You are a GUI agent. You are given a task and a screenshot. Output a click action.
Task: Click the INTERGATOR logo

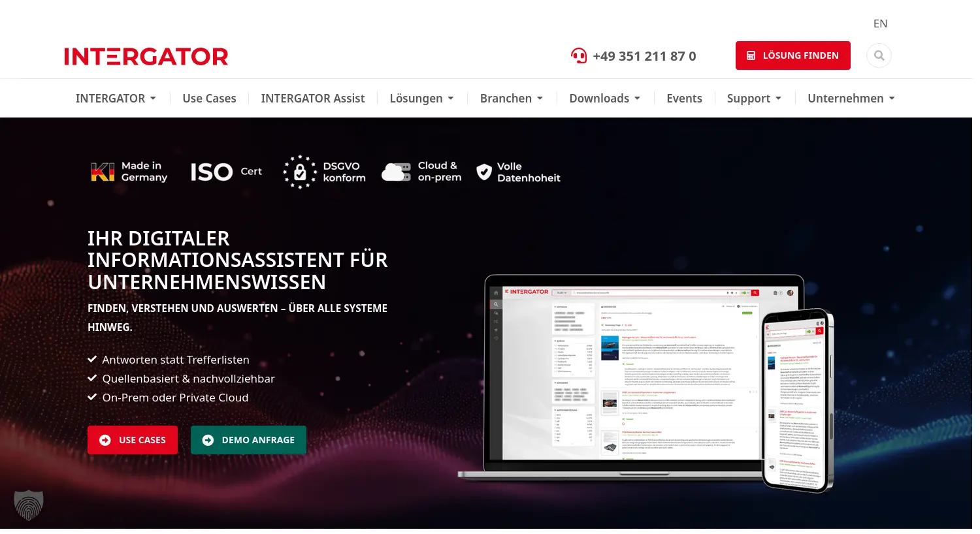[146, 56]
